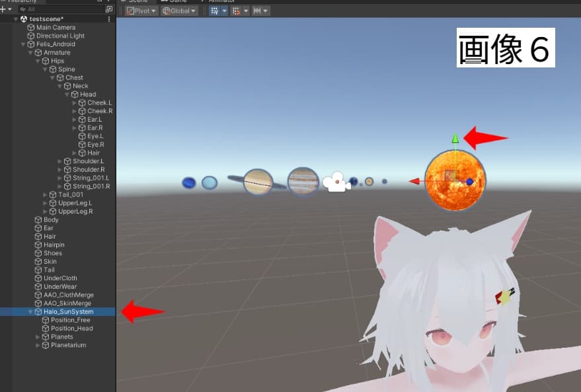Select the Hair bone under Head
Screen dimensions: 581x392
click(58, 153)
